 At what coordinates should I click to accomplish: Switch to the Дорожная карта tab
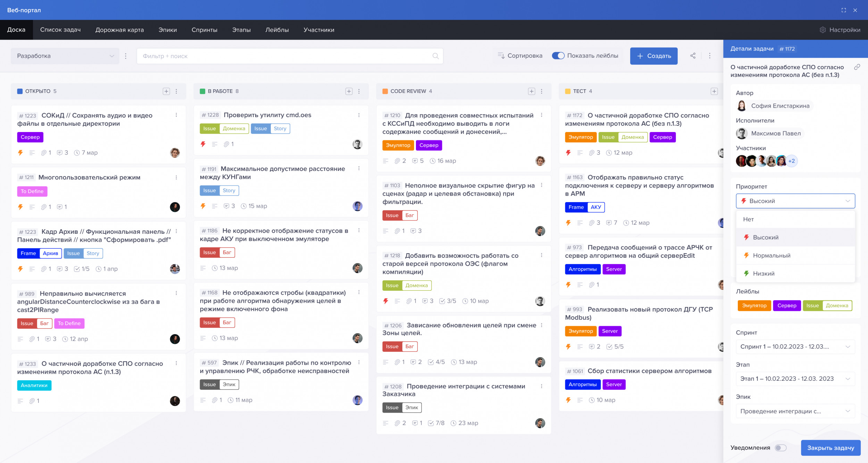pyautogui.click(x=119, y=30)
